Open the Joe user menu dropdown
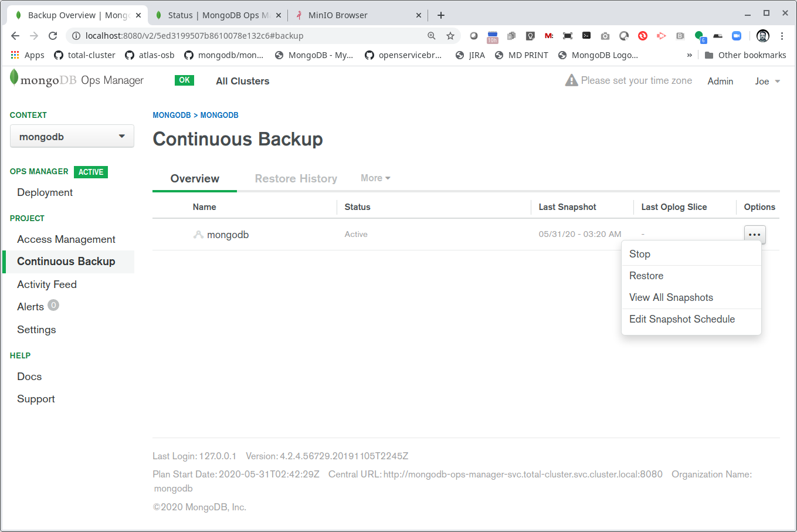The height and width of the screenshot is (532, 797). coord(767,82)
